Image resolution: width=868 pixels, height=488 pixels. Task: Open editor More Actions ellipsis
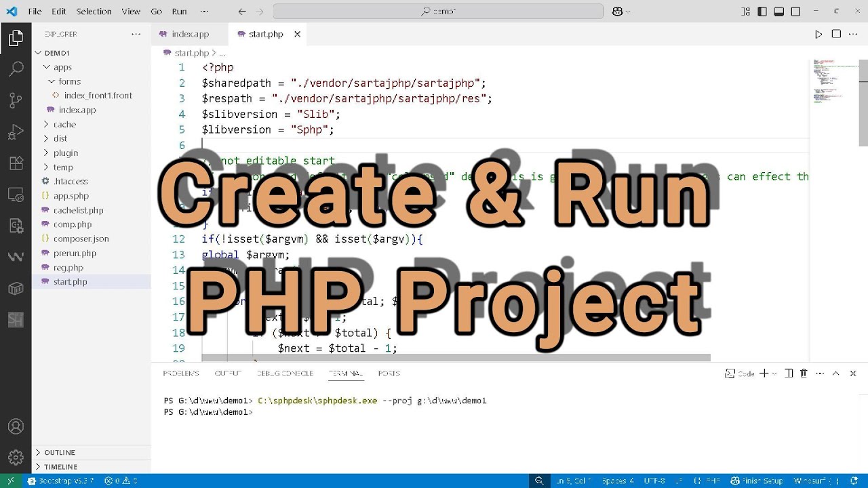pyautogui.click(x=854, y=34)
